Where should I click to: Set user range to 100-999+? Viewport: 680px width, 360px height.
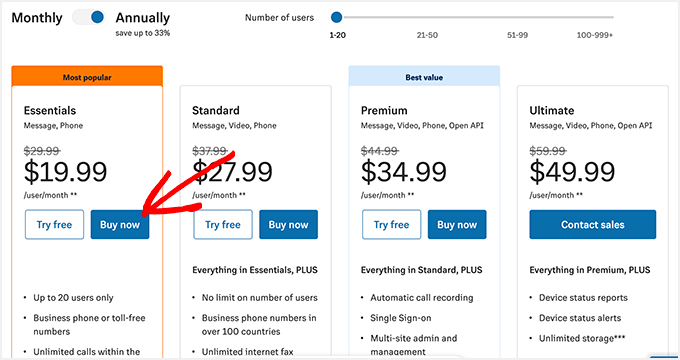pyautogui.click(x=595, y=35)
